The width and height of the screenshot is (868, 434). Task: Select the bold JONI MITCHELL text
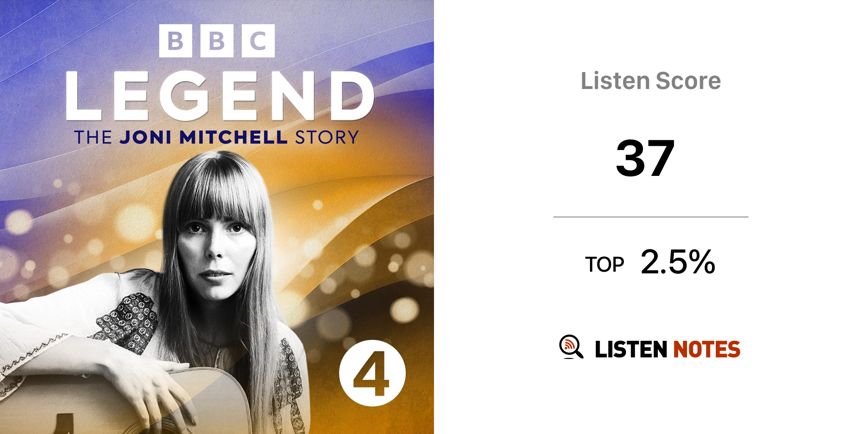click(x=203, y=137)
